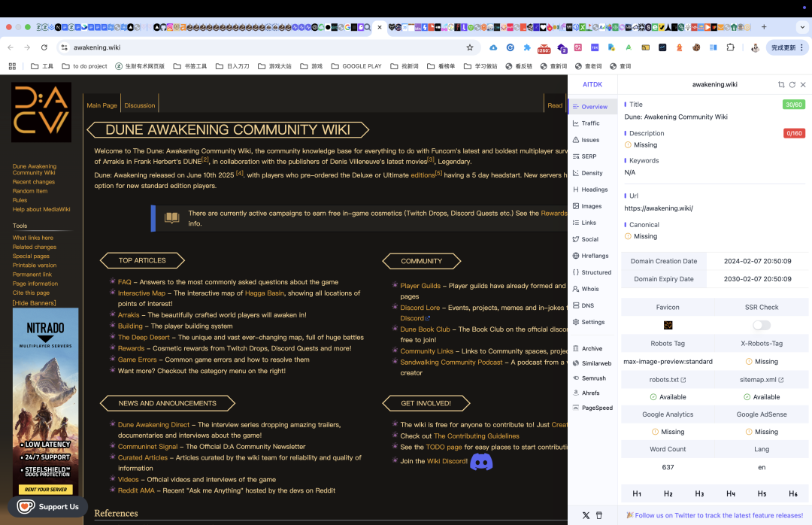812x525 pixels.
Task: Select the H4 headings tab
Action: (x=731, y=494)
